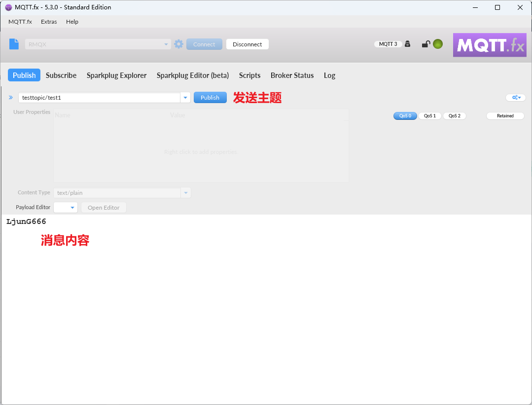Click the unlocked padlock status icon
This screenshot has height=405, width=532.
(426, 44)
